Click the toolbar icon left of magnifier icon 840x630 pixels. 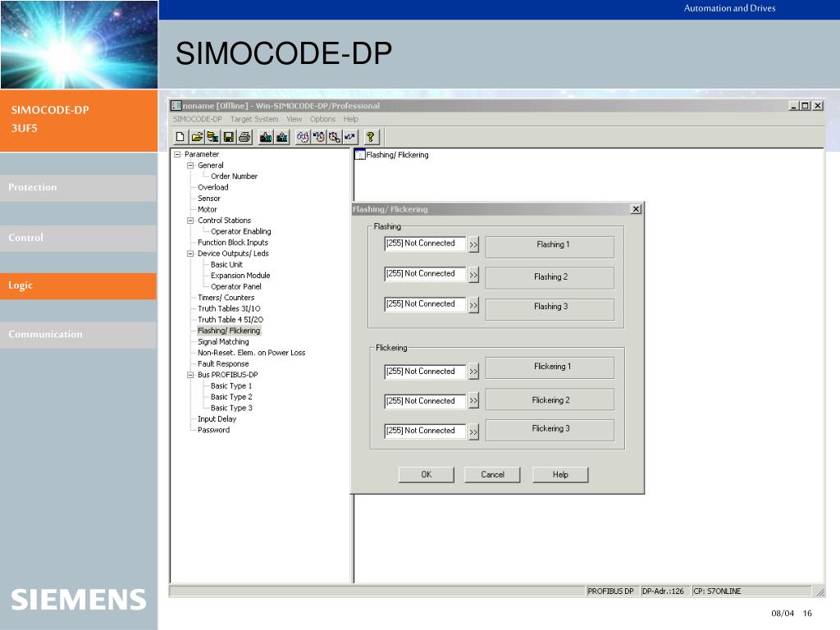[319, 137]
